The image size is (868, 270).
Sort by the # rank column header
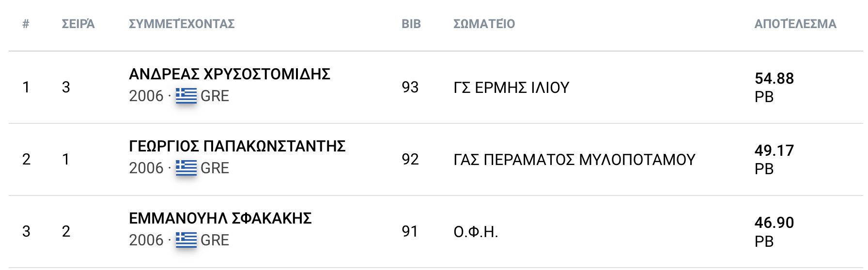coord(26,24)
